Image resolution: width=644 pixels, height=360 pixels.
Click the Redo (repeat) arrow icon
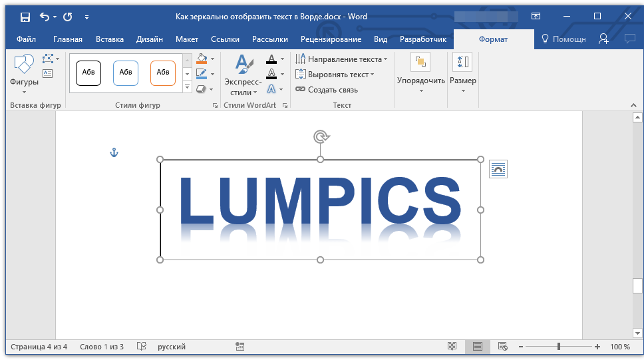[x=68, y=17]
